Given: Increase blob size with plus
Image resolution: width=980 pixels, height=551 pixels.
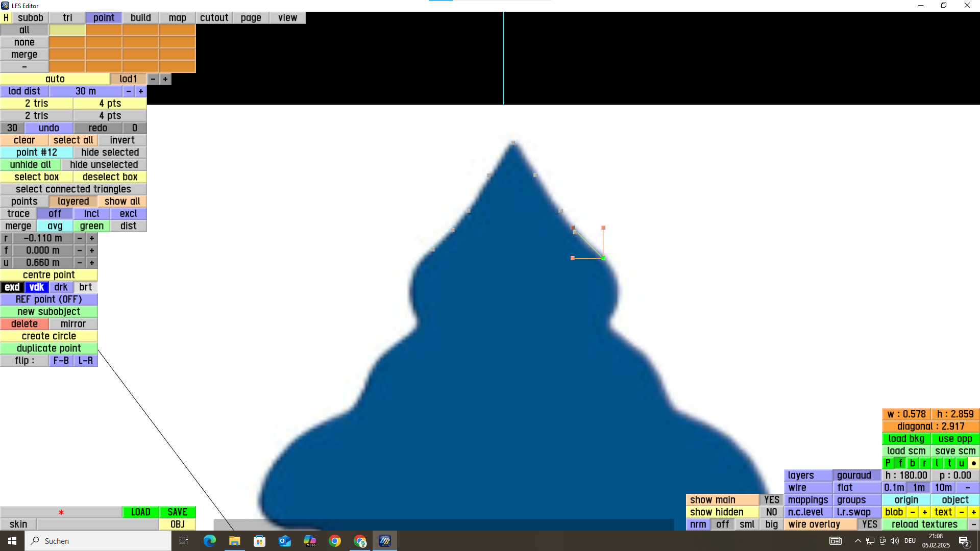Looking at the screenshot, I should pyautogui.click(x=924, y=512).
